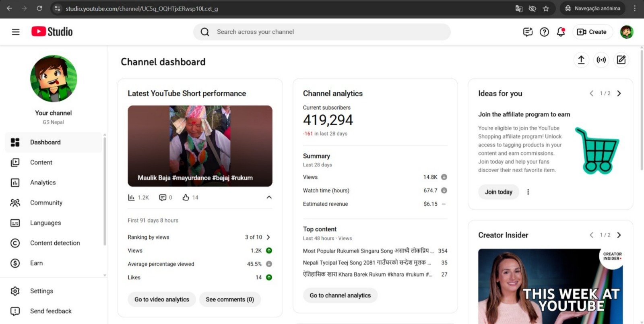Expand Ranking by views arrow
The height and width of the screenshot is (324, 644).
(268, 237)
